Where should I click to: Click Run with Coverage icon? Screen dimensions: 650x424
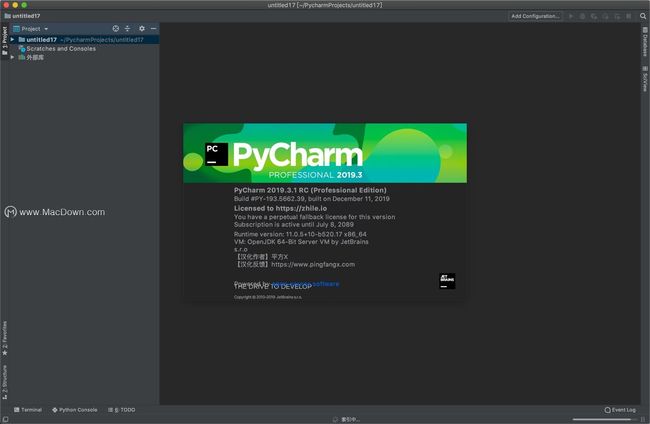coord(594,16)
